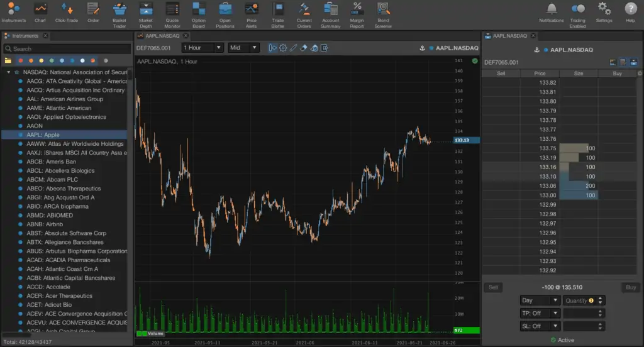Screen dimensions: 644x347
Task: Toggle the red instrument filter dot
Action: [21, 61]
